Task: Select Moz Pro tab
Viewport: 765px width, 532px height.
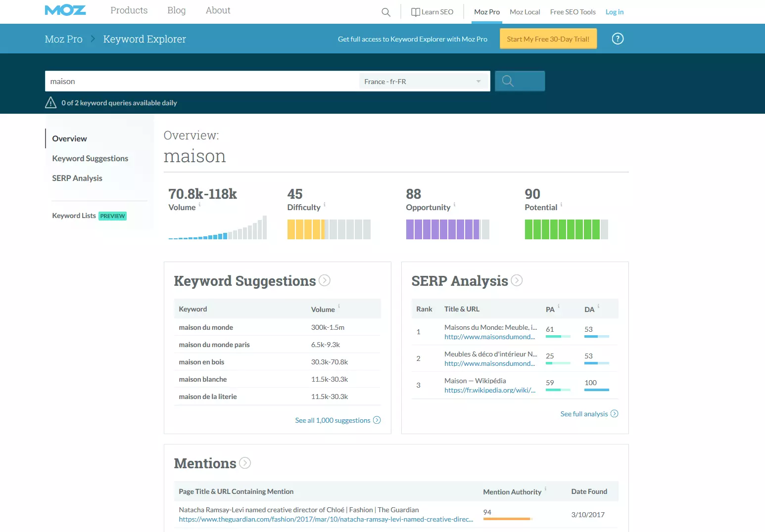Action: pyautogui.click(x=487, y=12)
